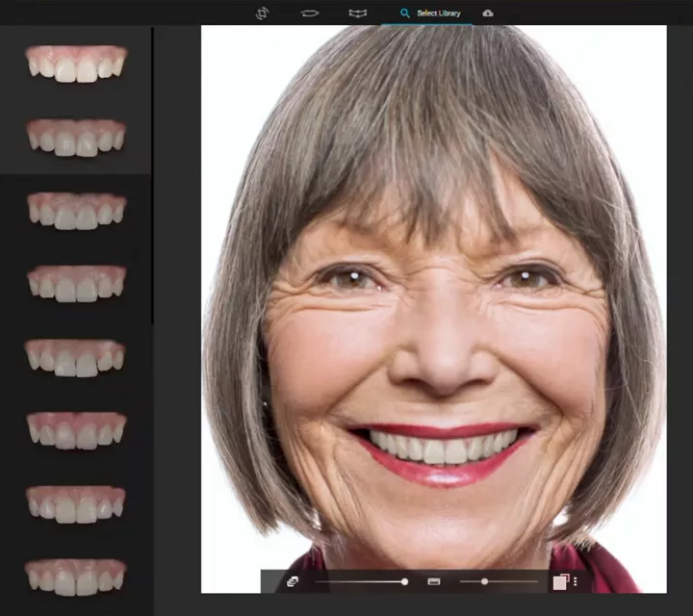Viewport: 693px width, 616px height.
Task: Select the lips outline tool icon
Action: (x=309, y=13)
